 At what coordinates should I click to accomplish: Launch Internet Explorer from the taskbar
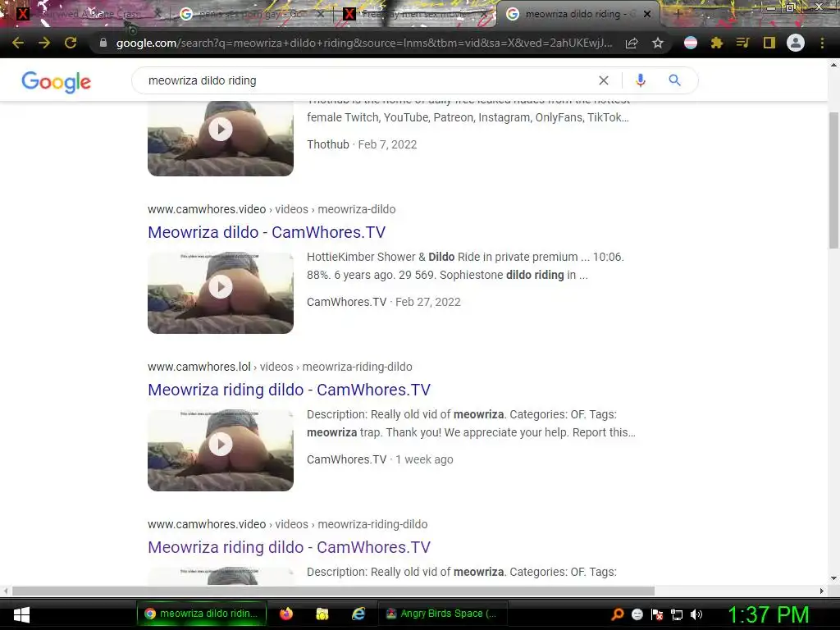tap(358, 614)
